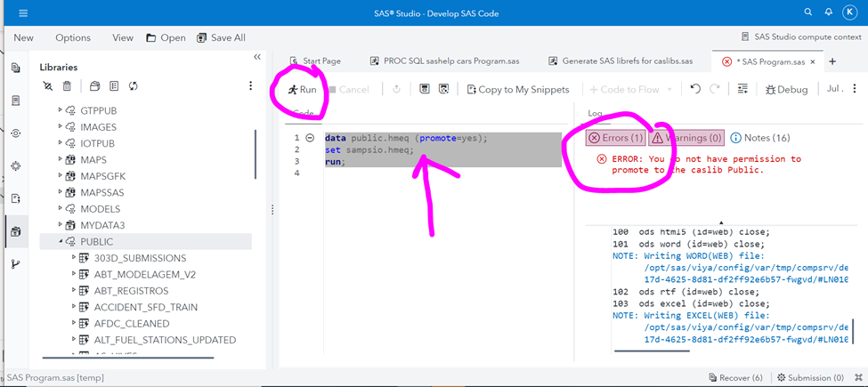Select the ABT_REGISTROS table

(x=131, y=290)
